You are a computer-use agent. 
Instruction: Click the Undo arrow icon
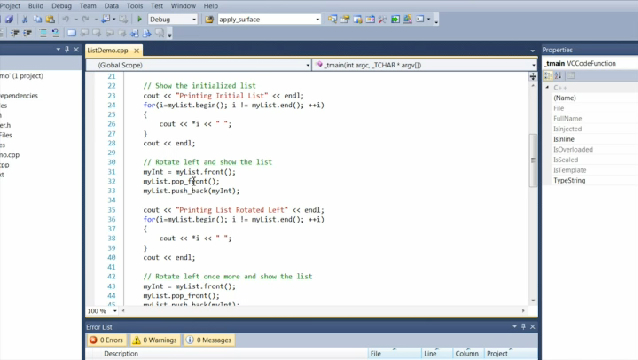tap(66, 19)
